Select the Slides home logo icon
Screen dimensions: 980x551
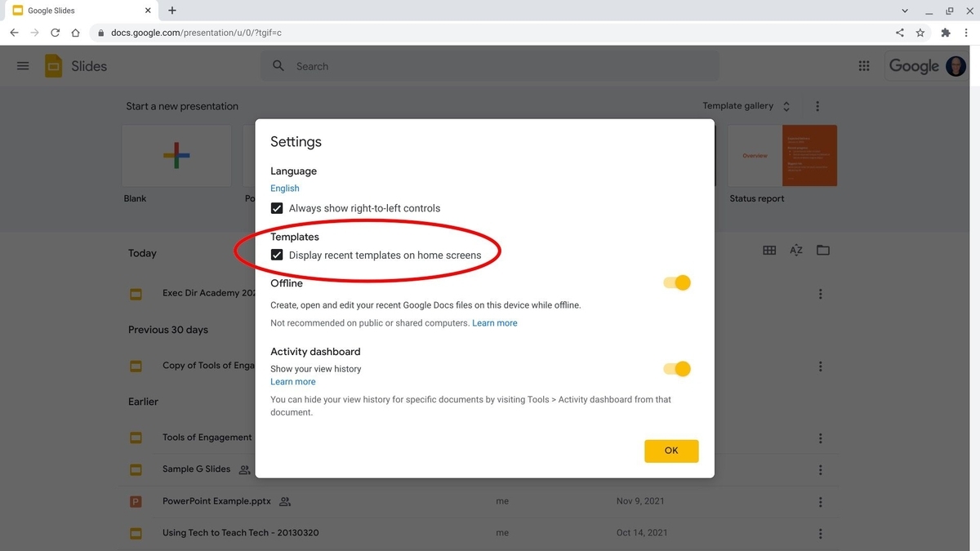pos(52,65)
